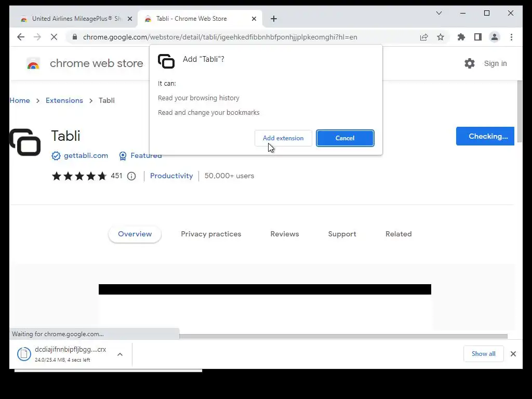This screenshot has height=399, width=532.
Task: Click the Featured badge
Action: click(x=140, y=155)
